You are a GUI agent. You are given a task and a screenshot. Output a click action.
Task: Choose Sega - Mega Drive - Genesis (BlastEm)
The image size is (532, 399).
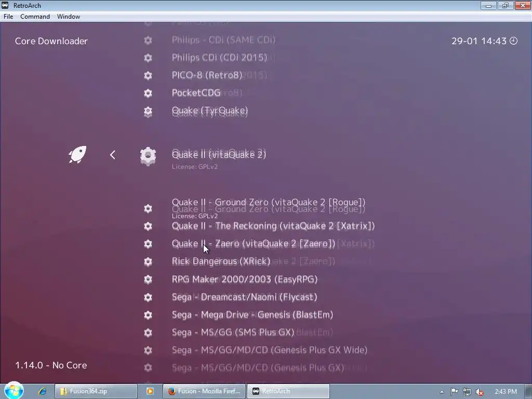coord(252,314)
